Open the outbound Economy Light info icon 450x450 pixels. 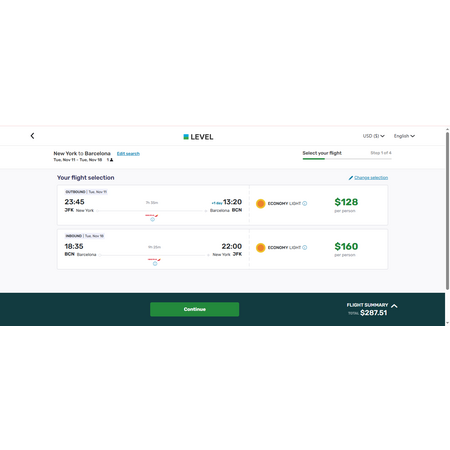tap(305, 203)
